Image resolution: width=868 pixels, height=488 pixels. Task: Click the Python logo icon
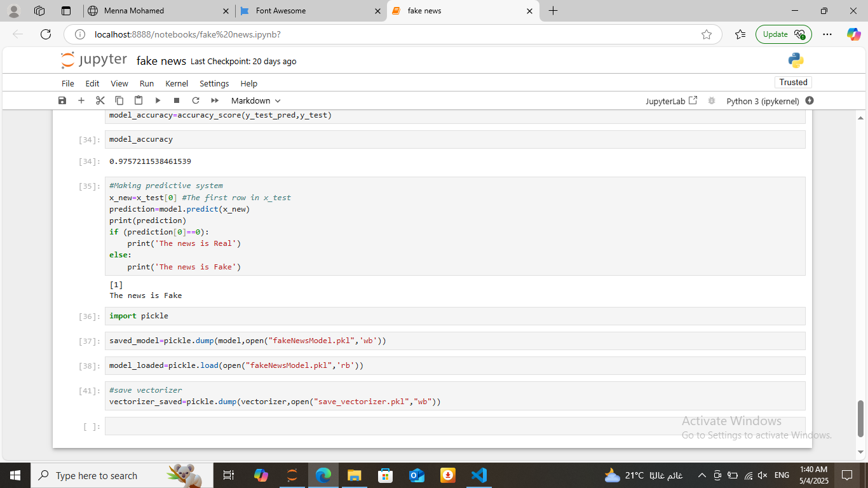pos(796,60)
